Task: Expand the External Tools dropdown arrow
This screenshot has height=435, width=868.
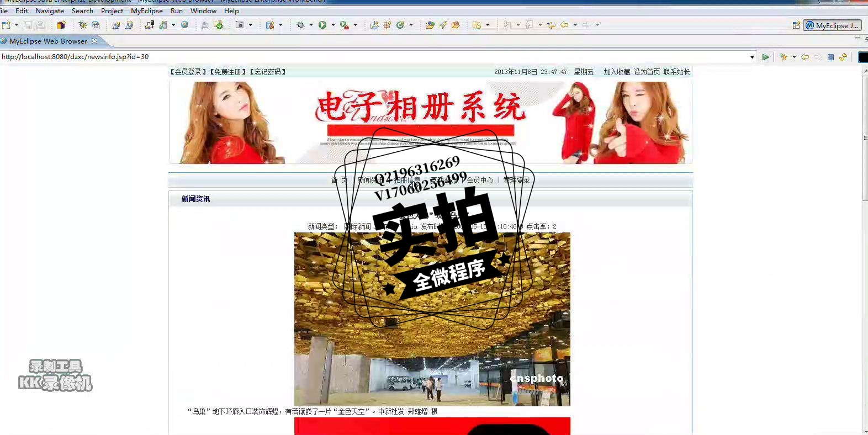Action: [x=355, y=25]
